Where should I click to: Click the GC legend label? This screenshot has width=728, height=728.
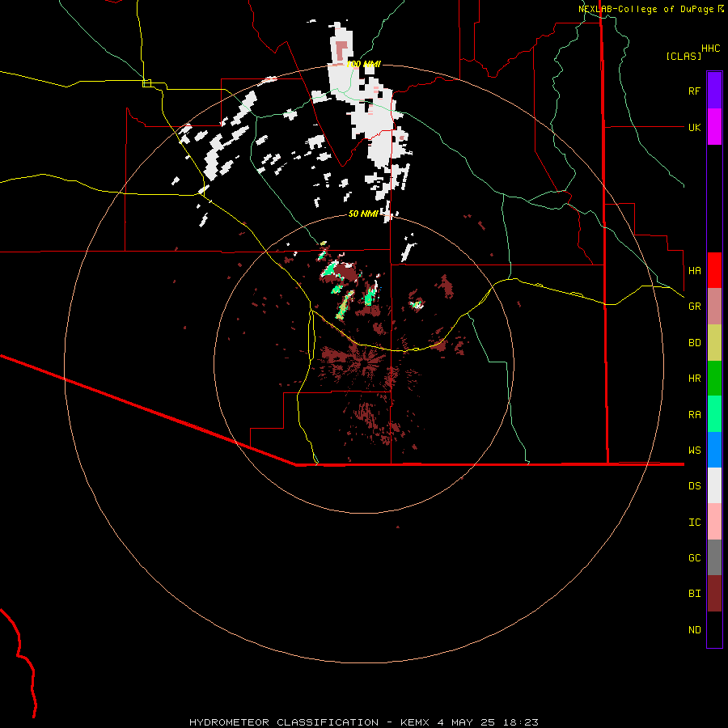coord(694,557)
